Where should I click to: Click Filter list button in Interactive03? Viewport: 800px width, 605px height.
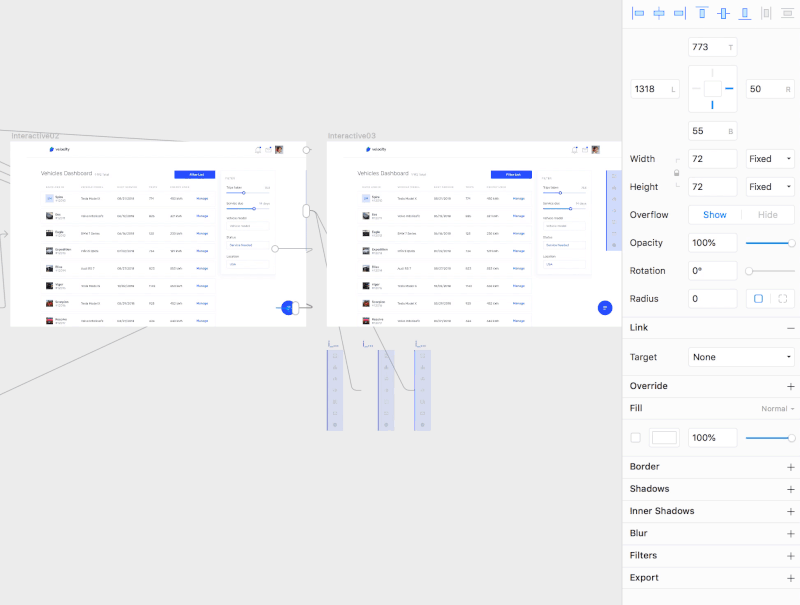tap(511, 174)
